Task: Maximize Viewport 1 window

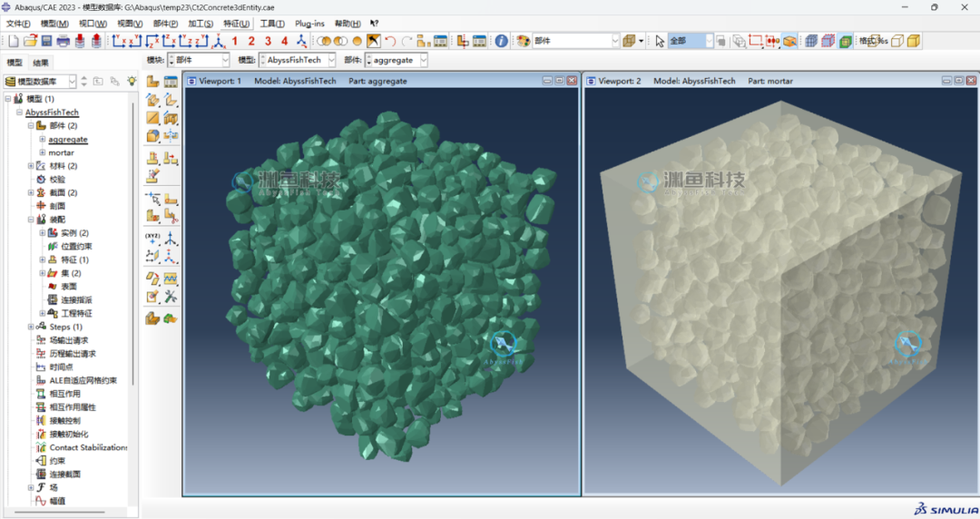Action: 559,81
